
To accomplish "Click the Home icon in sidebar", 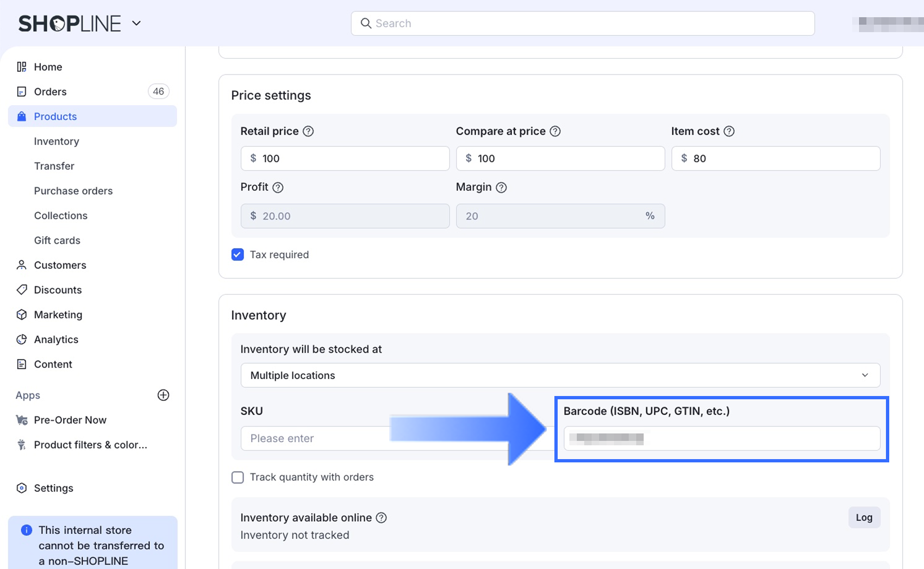I will (22, 67).
